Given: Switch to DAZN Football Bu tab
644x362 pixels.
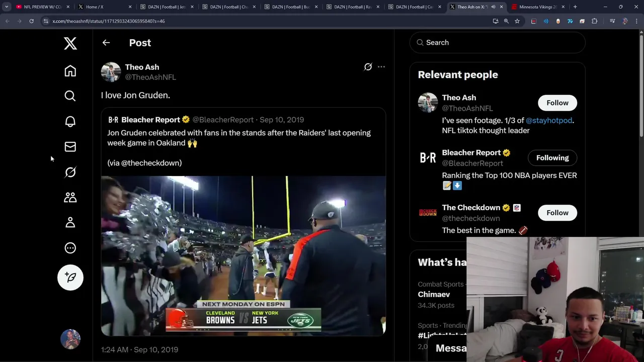Looking at the screenshot, I should pos(286,7).
